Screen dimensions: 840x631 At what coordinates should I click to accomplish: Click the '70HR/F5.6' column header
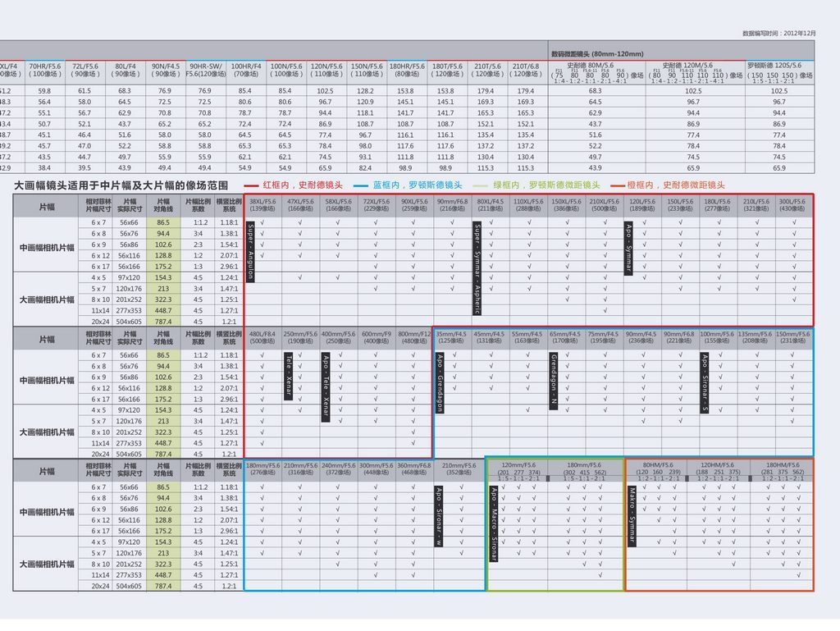point(45,71)
